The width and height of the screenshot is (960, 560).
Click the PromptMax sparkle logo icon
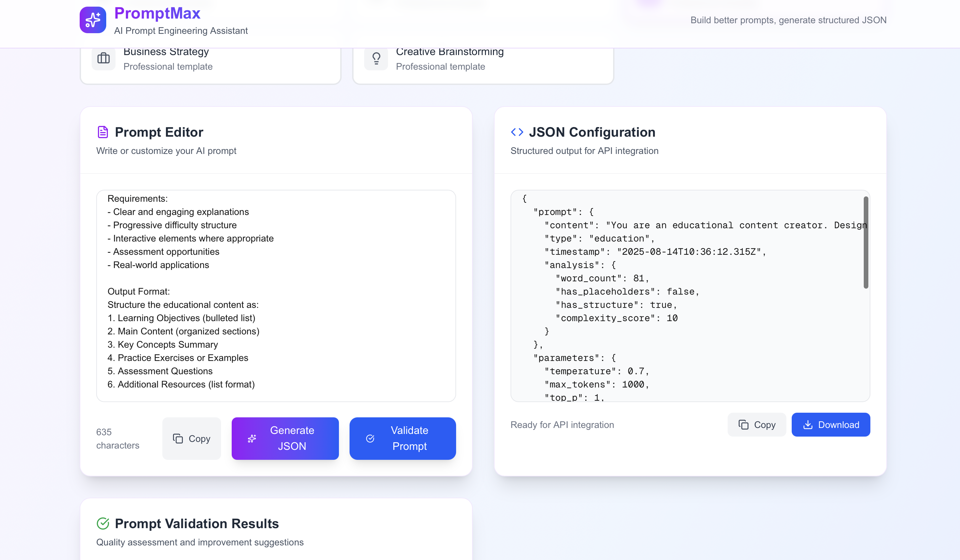pos(93,20)
